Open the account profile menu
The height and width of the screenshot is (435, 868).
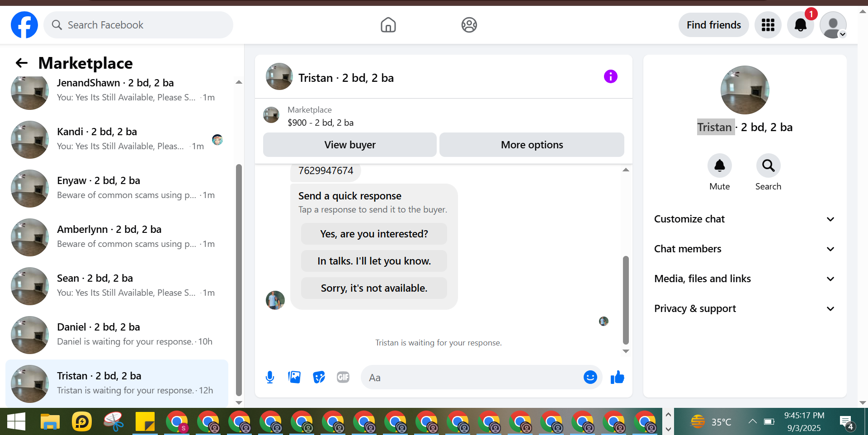(x=833, y=25)
